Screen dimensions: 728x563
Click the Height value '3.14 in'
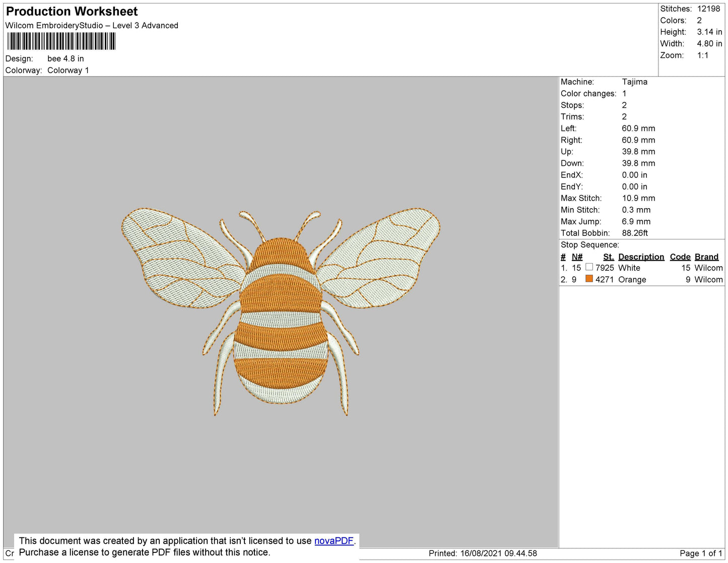(x=709, y=32)
